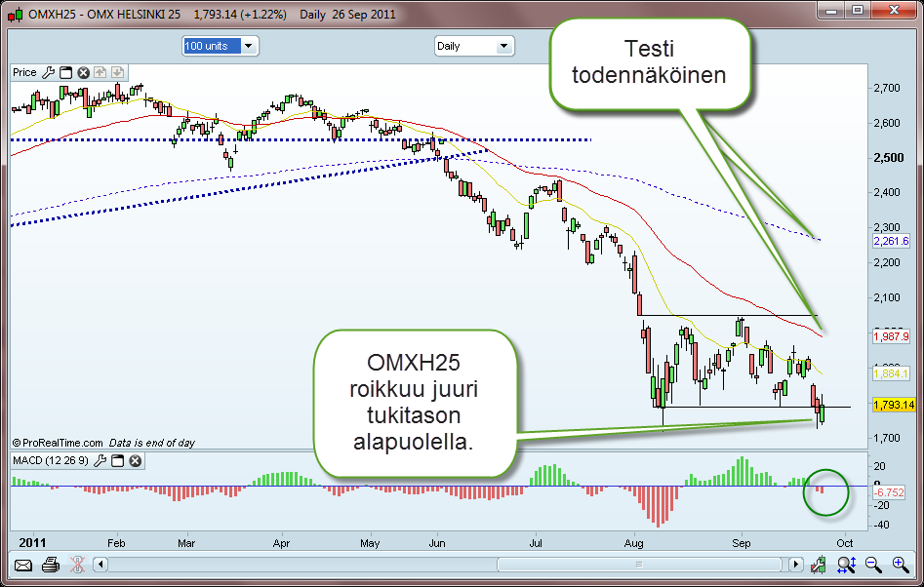Zoom in the chart
924x587 pixels.
[901, 566]
